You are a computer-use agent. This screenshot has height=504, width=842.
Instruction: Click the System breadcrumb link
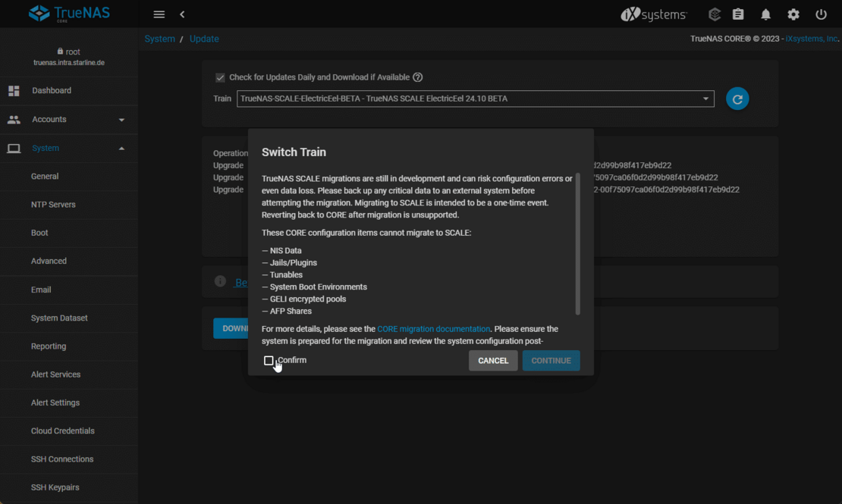[159, 39]
